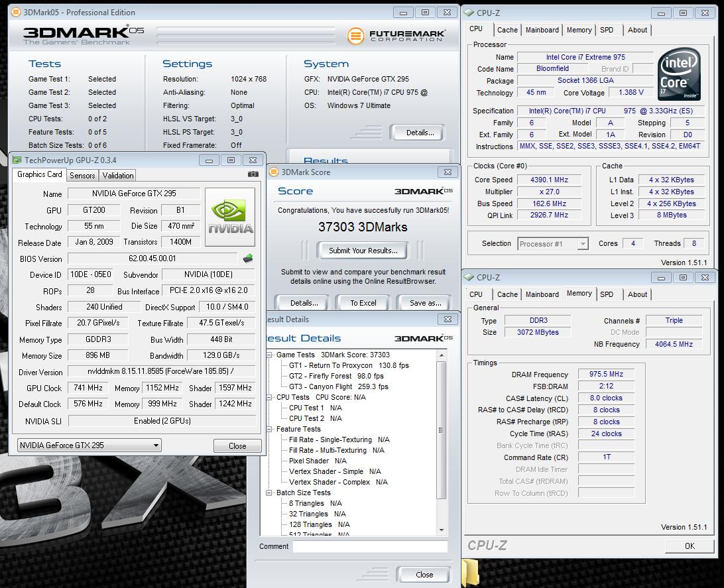Image resolution: width=724 pixels, height=588 pixels.
Task: Click Submit Your Results button
Action: (x=363, y=251)
